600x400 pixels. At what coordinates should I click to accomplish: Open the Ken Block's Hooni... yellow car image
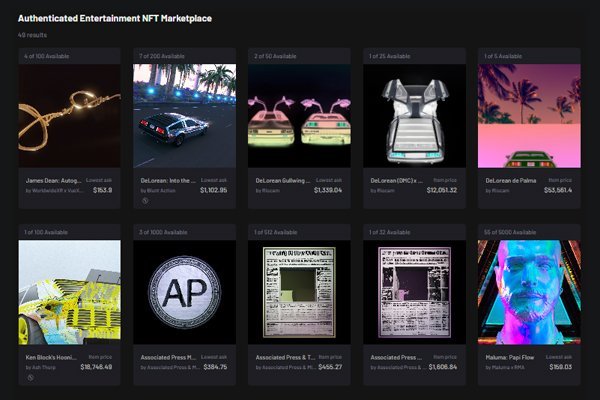coord(69,292)
